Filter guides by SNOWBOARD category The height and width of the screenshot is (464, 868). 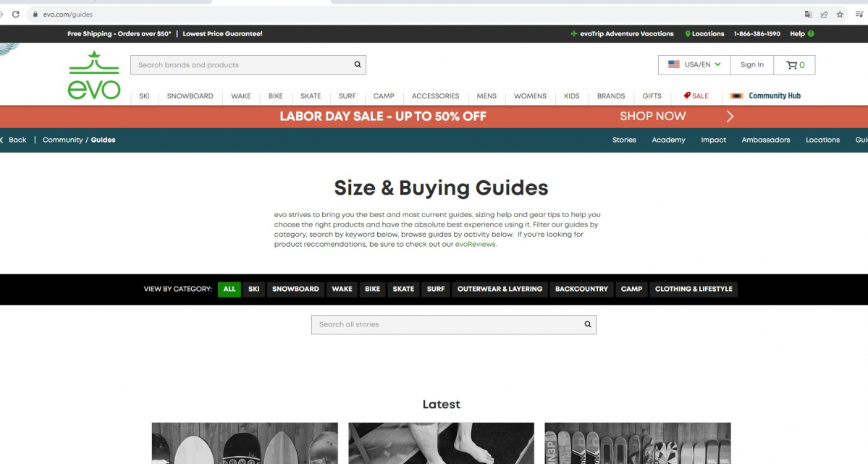pos(295,289)
